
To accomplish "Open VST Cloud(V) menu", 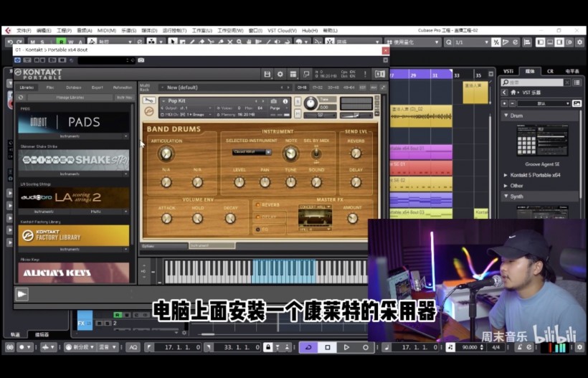I will tap(282, 30).
